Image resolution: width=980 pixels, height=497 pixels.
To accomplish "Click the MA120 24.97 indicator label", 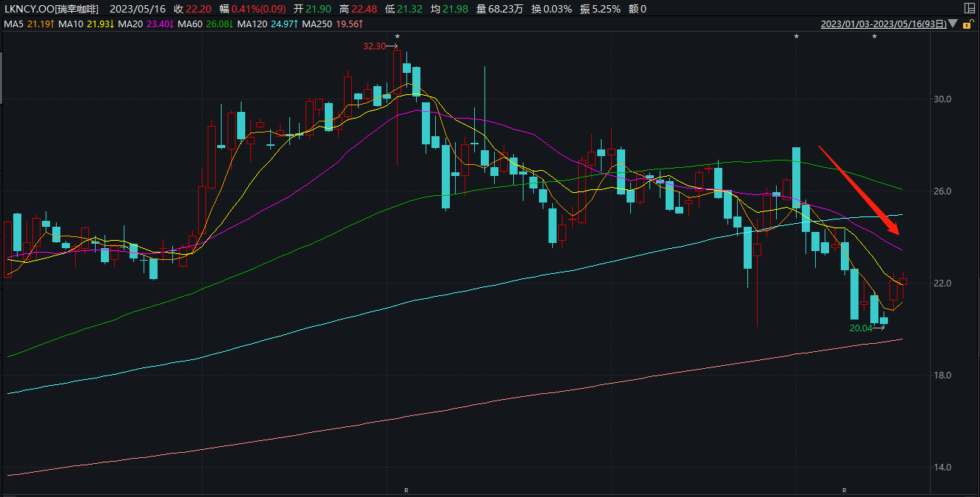I will pyautogui.click(x=267, y=24).
